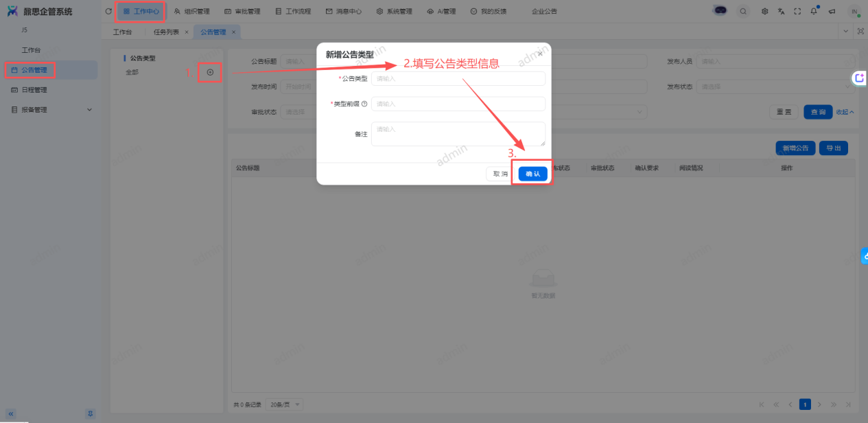Open the 20条/页 page size dropdown
This screenshot has height=423, width=868.
285,404
